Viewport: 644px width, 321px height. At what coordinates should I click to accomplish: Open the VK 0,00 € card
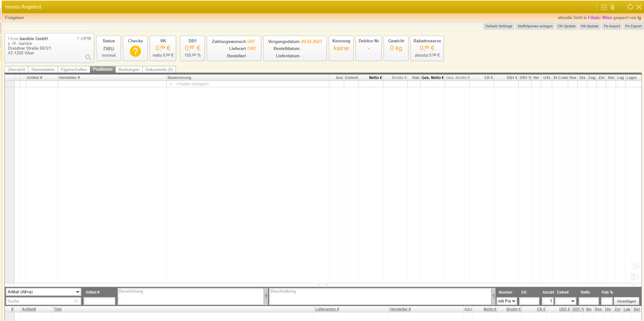click(163, 48)
